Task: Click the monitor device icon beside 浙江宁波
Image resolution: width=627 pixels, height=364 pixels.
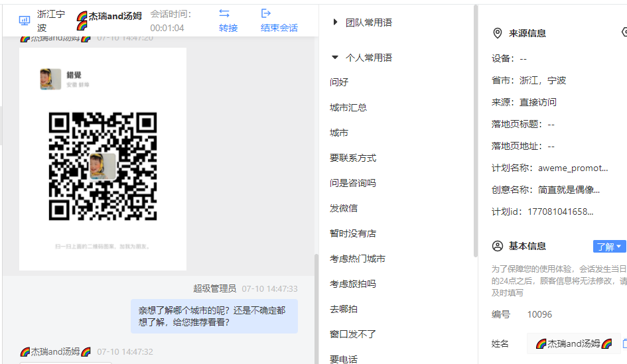Action: coord(25,21)
